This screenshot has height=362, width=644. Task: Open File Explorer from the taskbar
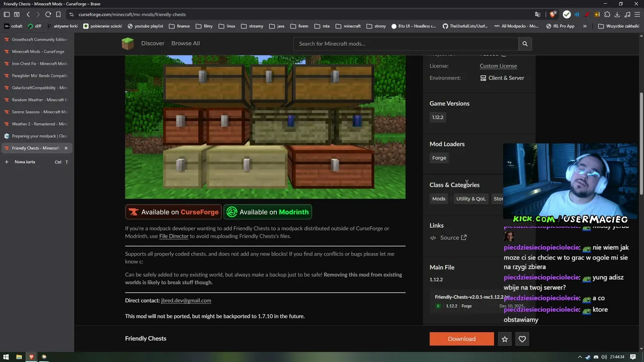pyautogui.click(x=19, y=357)
